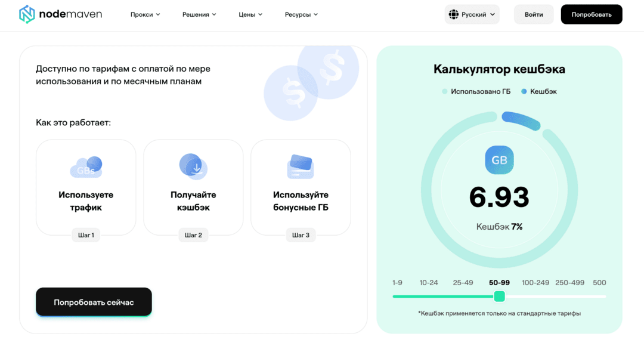
Task: Click the Шаг 3 badge
Action: (301, 235)
